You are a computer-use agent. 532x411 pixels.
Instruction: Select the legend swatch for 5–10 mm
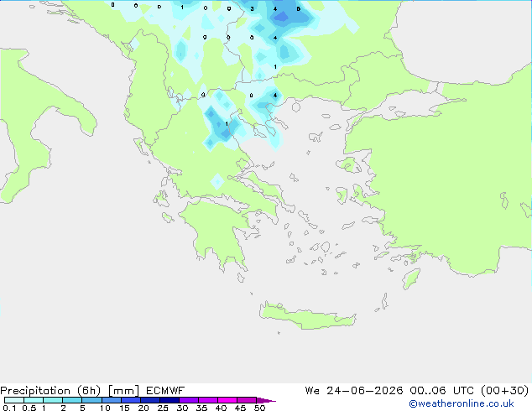pos(91,400)
